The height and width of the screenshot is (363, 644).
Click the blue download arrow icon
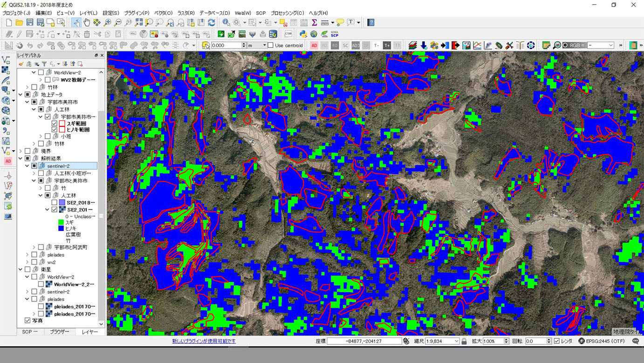(x=424, y=45)
